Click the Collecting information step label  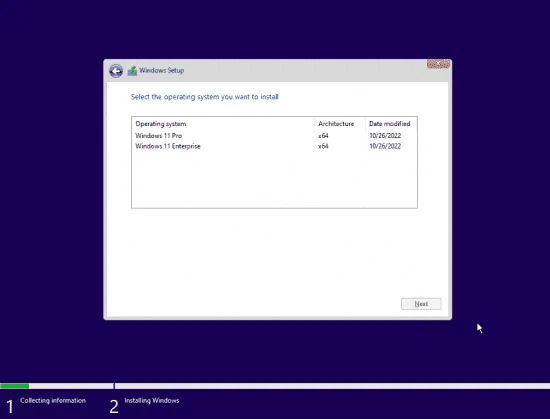[53, 400]
